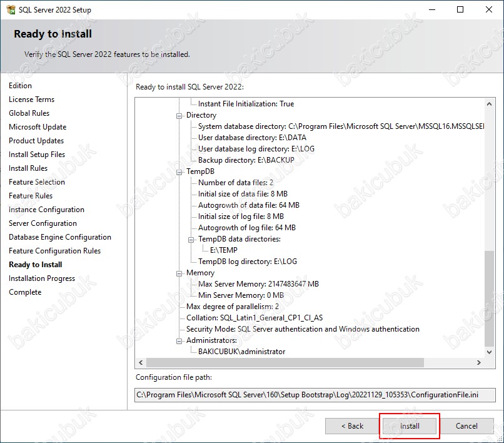Image resolution: width=504 pixels, height=443 pixels.
Task: Click the vertical scrollbar down arrow
Action: pyautogui.click(x=489, y=352)
